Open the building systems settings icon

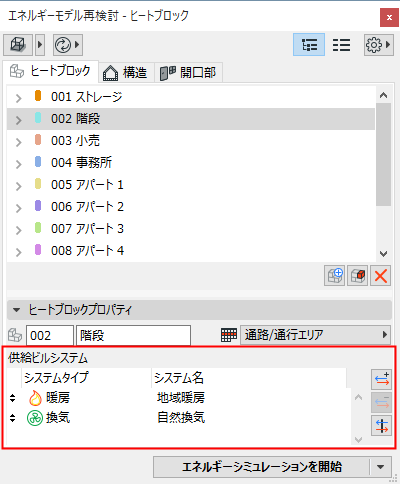point(382,425)
